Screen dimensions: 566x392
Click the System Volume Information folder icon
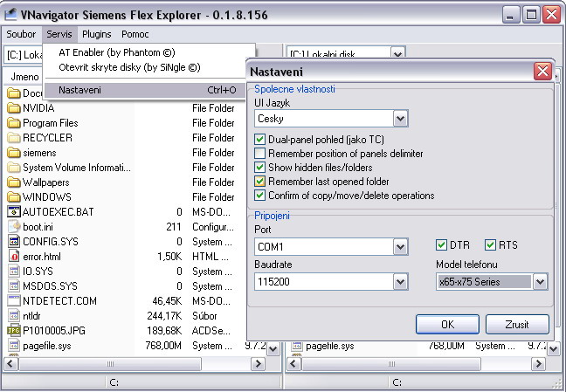pos(14,168)
